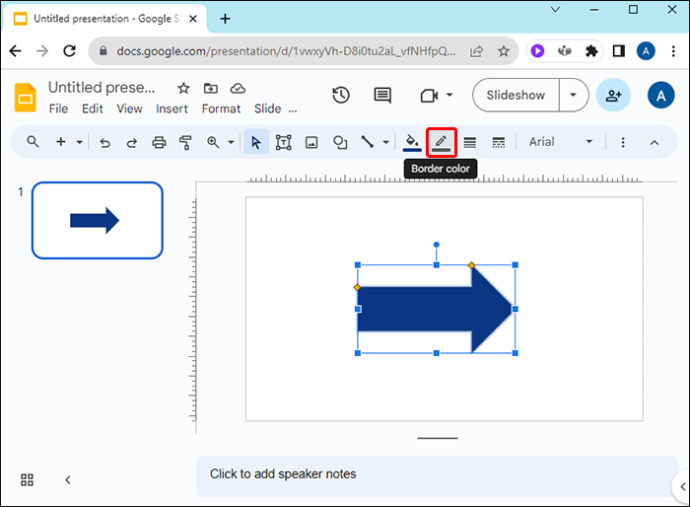Select the Untitled presentation browser tab
This screenshot has width=690, height=507.
pos(105,19)
